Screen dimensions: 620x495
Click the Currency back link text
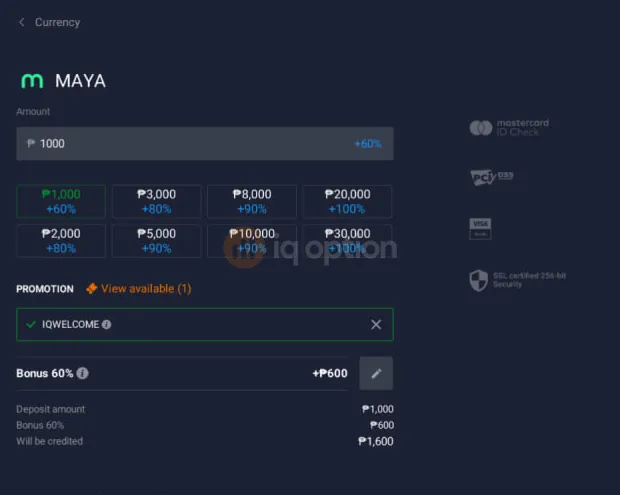[57, 23]
